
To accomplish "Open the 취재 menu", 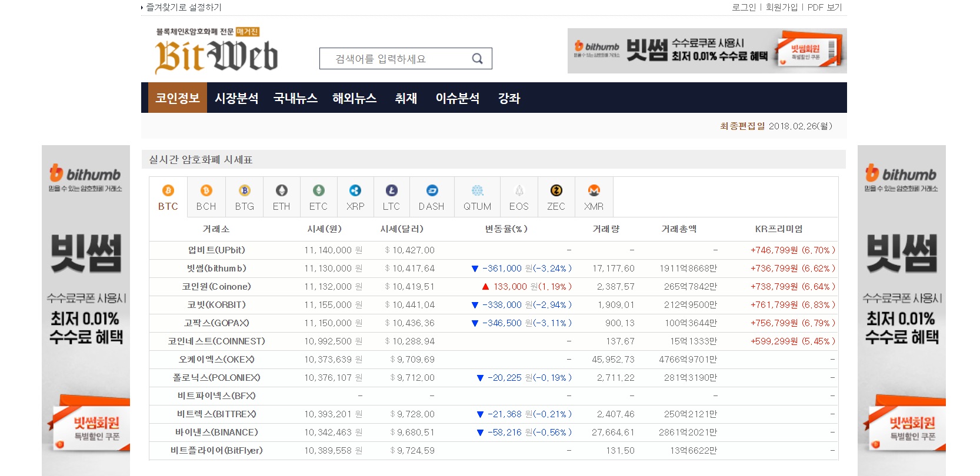I will coord(406,98).
